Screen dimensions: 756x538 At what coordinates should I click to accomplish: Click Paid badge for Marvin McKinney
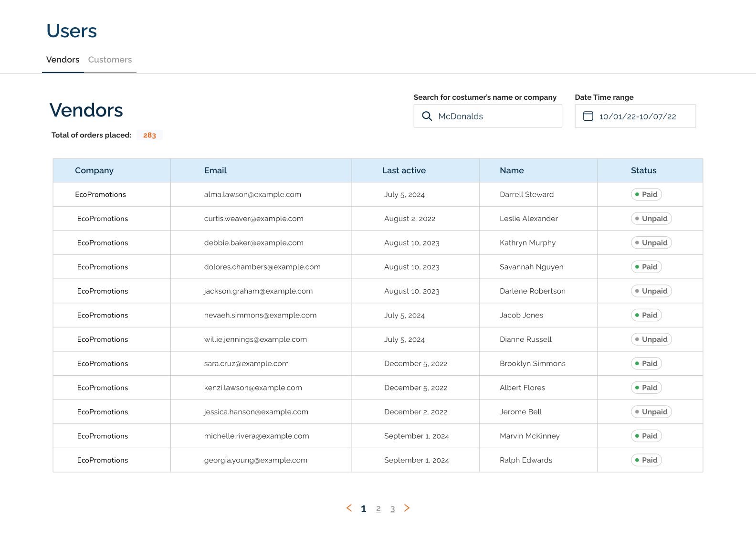coord(646,436)
